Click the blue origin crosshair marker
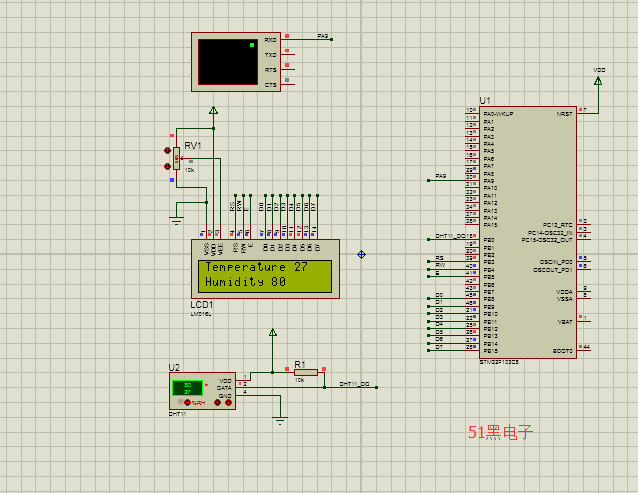638x493 pixels. (361, 254)
